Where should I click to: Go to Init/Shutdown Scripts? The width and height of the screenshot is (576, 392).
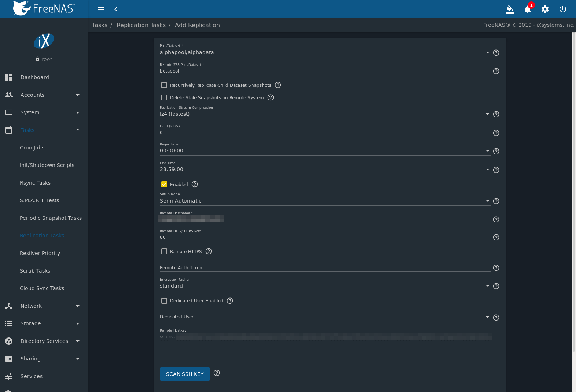tap(44, 165)
